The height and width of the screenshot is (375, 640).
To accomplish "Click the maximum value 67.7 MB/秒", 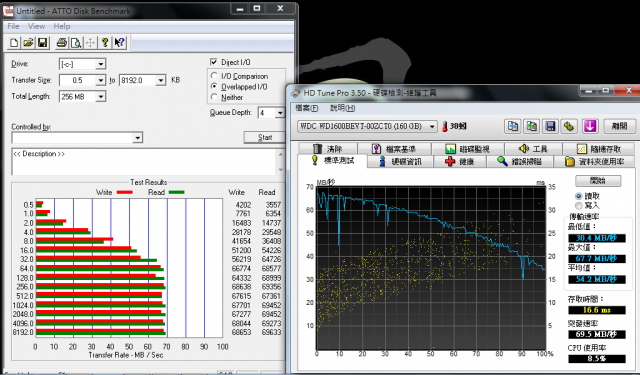I will click(596, 259).
